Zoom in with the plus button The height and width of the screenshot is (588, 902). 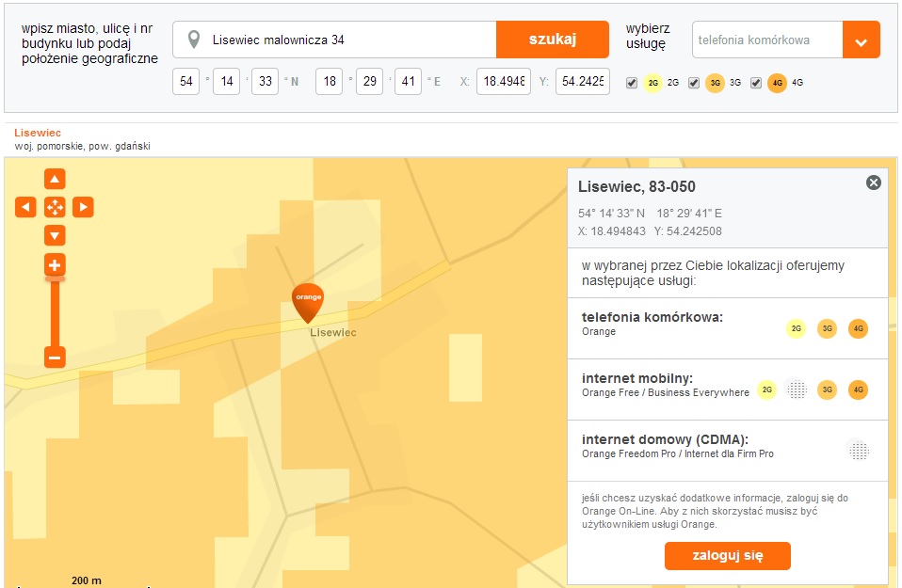point(55,265)
